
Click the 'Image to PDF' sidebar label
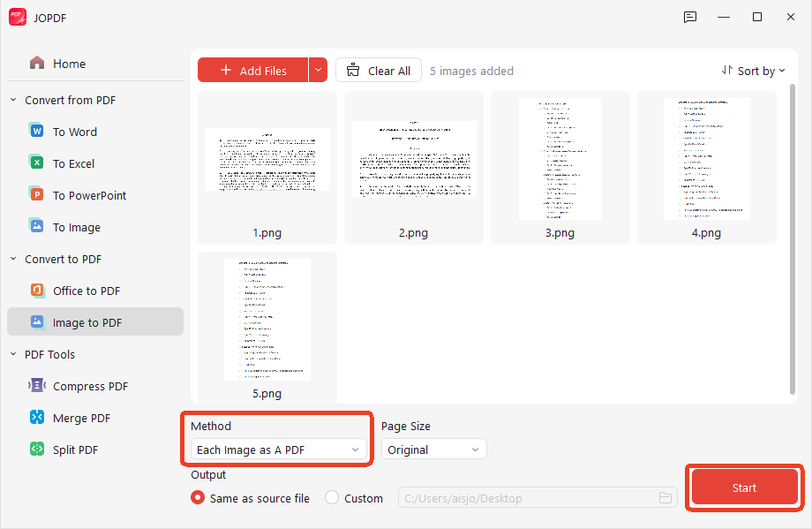point(87,323)
